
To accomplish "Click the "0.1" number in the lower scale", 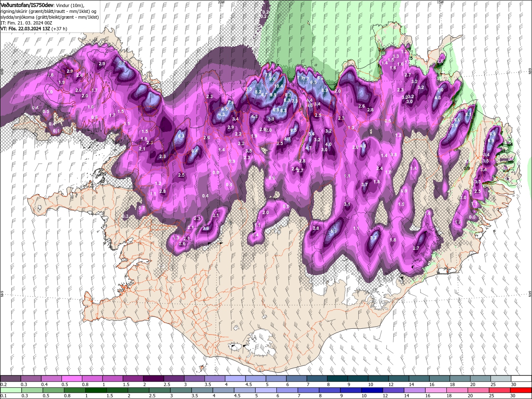I will (x=4, y=396).
